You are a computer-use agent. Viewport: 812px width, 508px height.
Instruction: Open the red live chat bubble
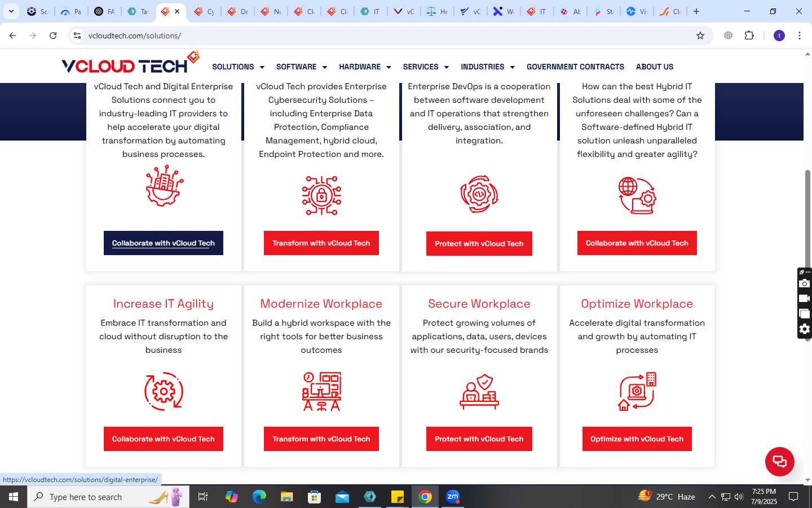click(x=780, y=461)
